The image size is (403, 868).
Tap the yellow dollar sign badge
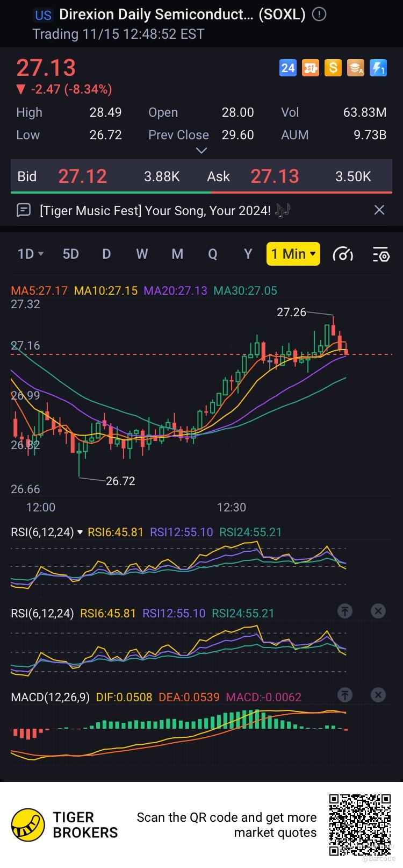(333, 68)
